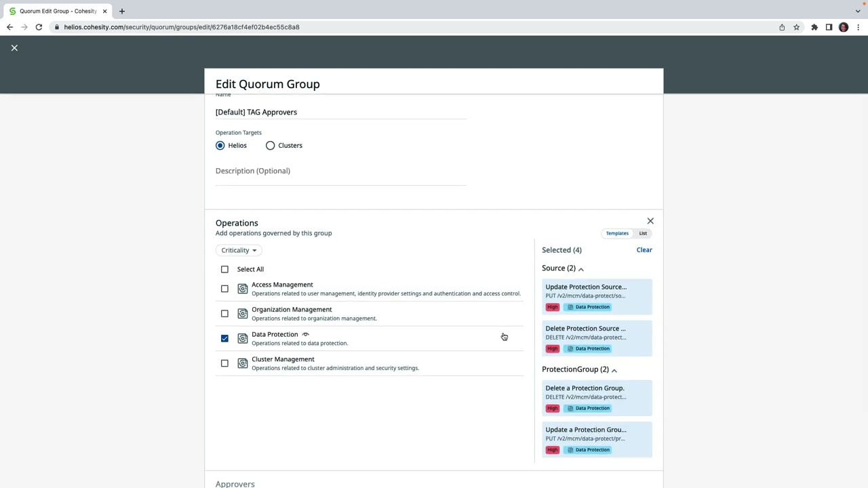Close the Edit Quorum Group dialog with the X icon
The image size is (868, 488).
coord(14,48)
